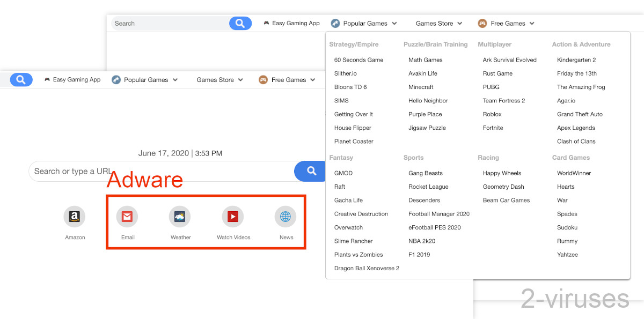The width and height of the screenshot is (644, 319).
Task: Select Sudoku in Card Games list
Action: tap(567, 227)
